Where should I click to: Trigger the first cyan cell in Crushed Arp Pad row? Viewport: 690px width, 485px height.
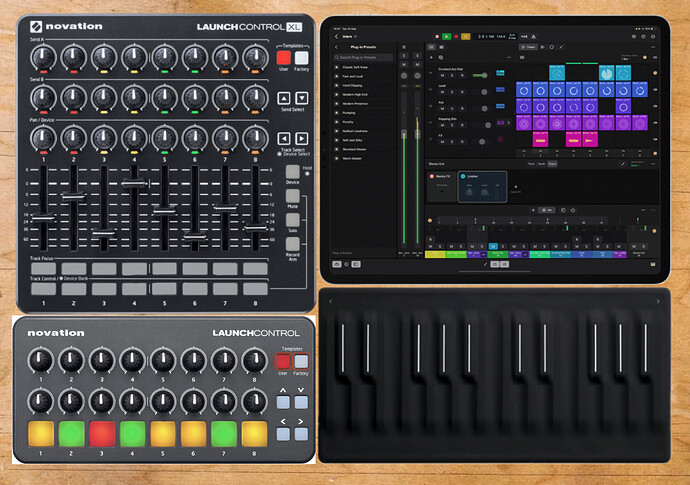(557, 73)
